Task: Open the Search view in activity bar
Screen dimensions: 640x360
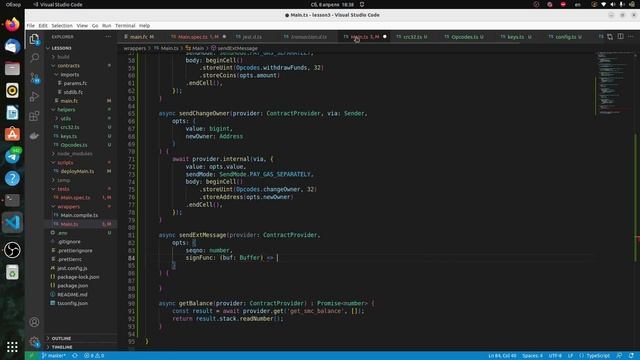Action: 34,58
